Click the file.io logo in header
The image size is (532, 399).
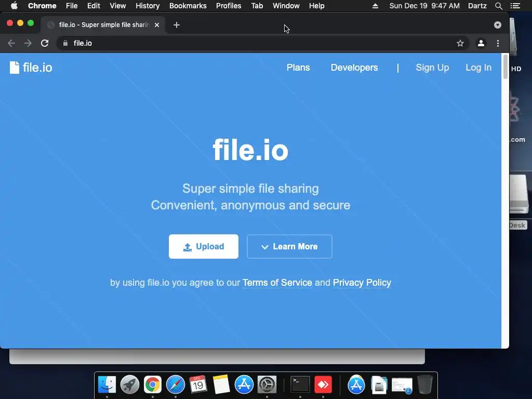tap(31, 68)
